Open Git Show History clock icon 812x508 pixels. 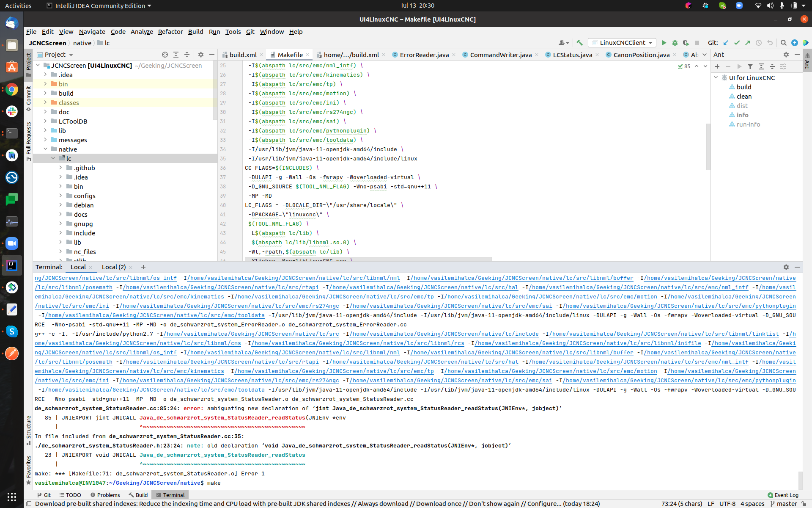[759, 43]
